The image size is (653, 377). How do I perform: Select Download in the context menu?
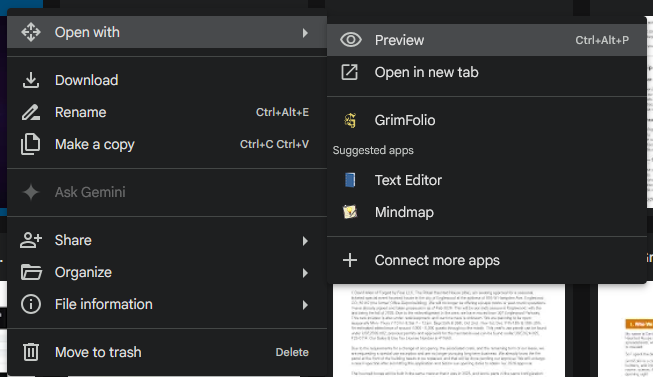pos(167,80)
